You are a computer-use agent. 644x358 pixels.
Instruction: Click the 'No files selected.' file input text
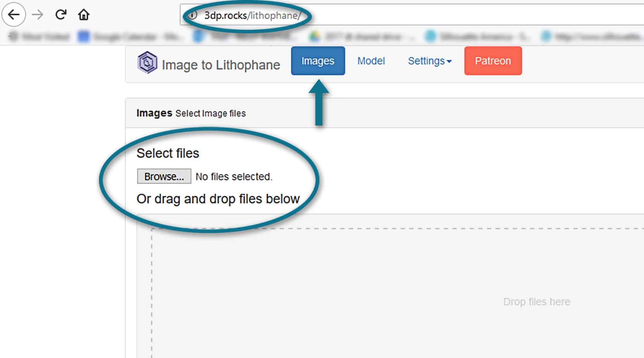(234, 177)
